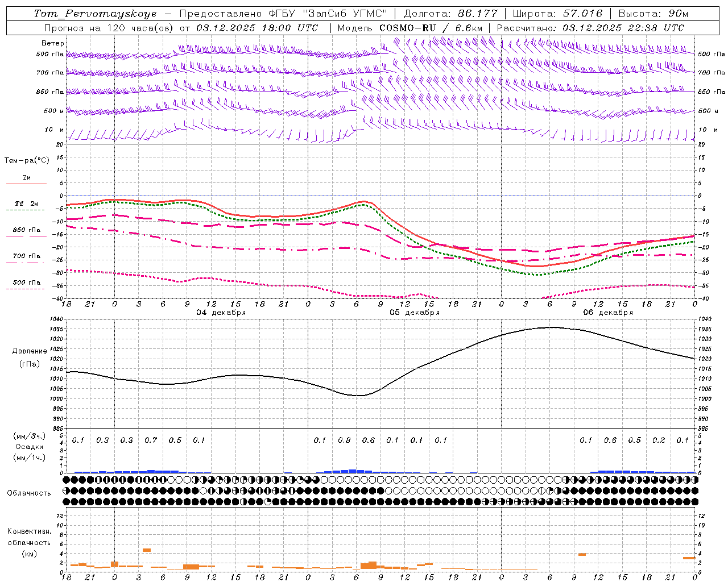The width and height of the screenshot is (728, 582).
Task: Click the 'Рассчитано: 03.12.2025 22:38 UTC' text
Action: coord(590,28)
